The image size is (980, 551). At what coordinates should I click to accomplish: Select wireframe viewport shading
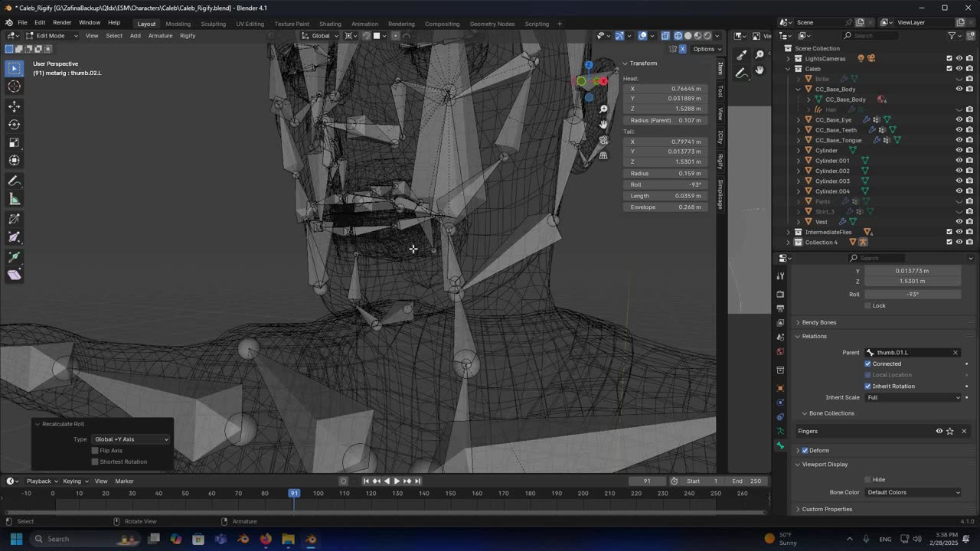click(x=678, y=35)
